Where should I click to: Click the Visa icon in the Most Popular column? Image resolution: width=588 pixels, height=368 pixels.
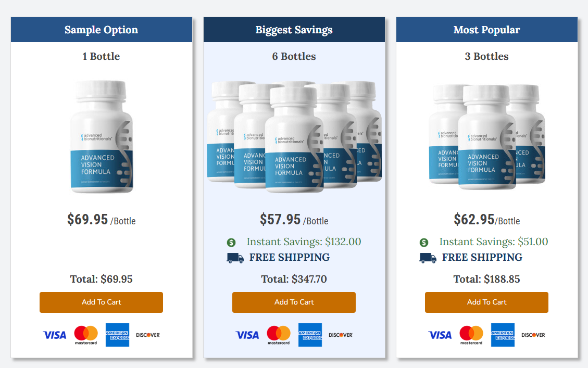440,334
